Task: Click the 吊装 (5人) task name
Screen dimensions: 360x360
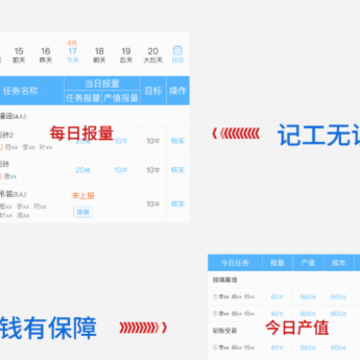Action: (13, 194)
